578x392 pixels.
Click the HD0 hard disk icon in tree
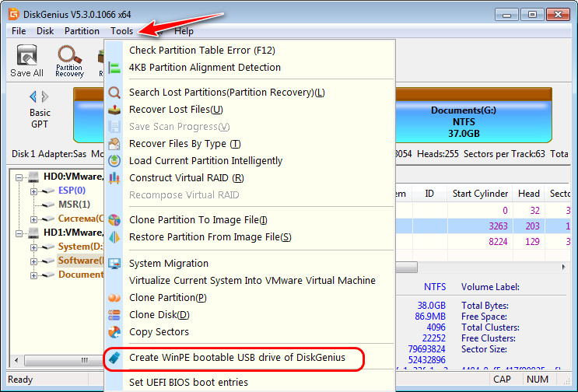coord(33,177)
